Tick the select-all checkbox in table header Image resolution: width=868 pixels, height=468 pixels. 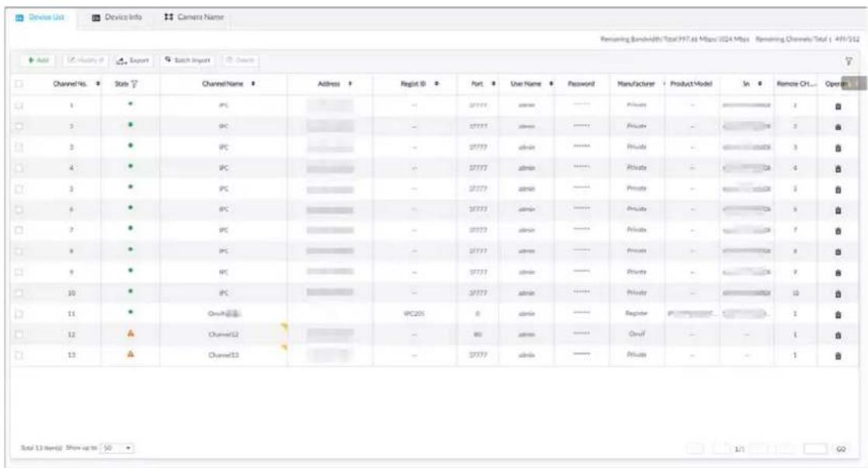click(19, 84)
